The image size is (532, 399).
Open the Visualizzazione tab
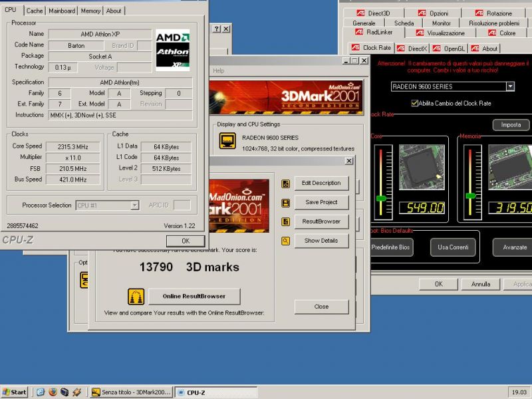point(440,33)
